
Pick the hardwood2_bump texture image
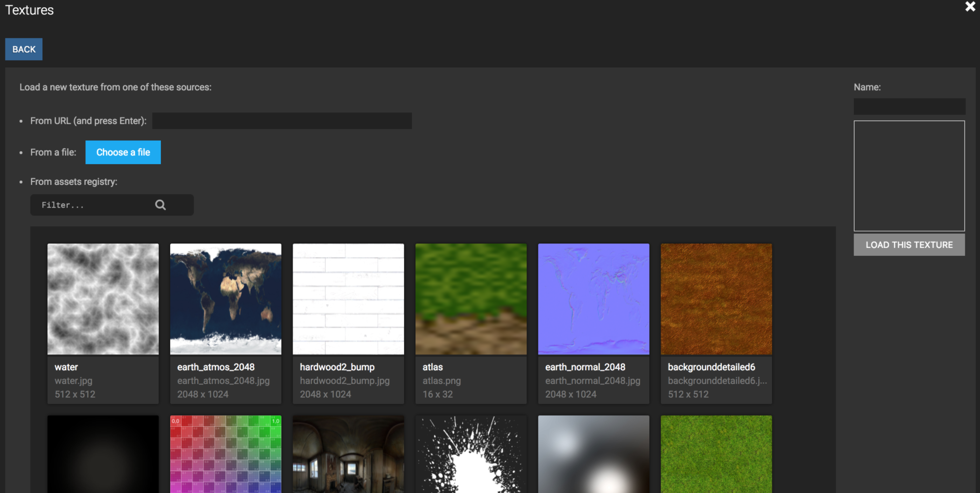(x=348, y=299)
